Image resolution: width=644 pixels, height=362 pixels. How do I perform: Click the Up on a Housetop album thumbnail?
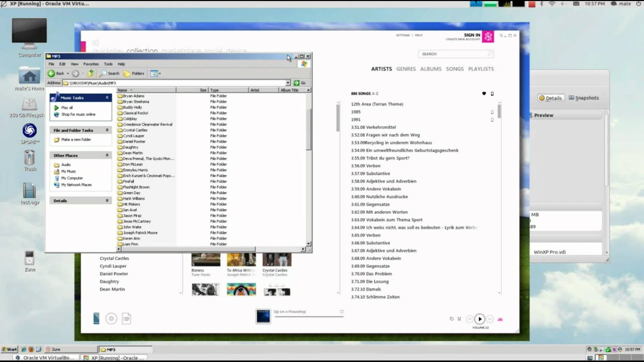263,316
